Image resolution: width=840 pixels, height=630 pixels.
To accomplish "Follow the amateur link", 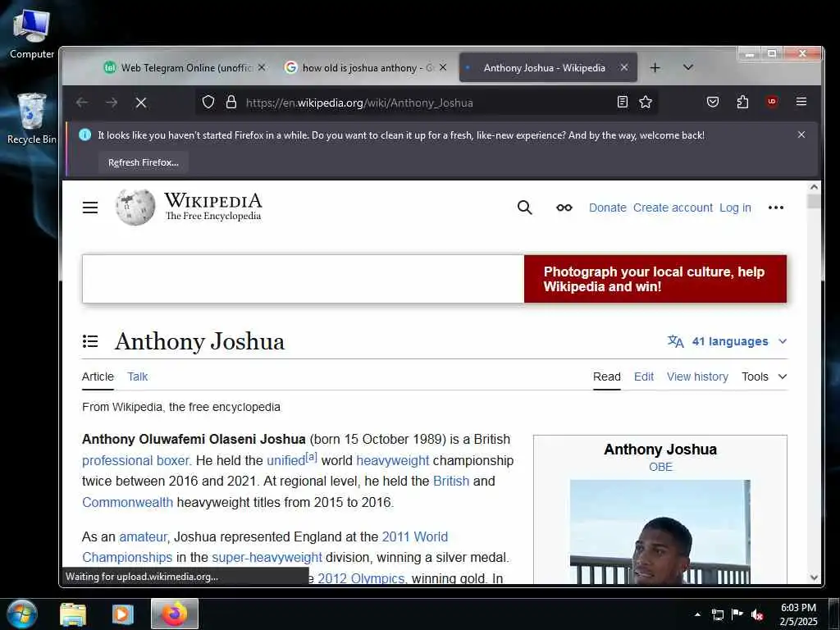I will [x=143, y=536].
